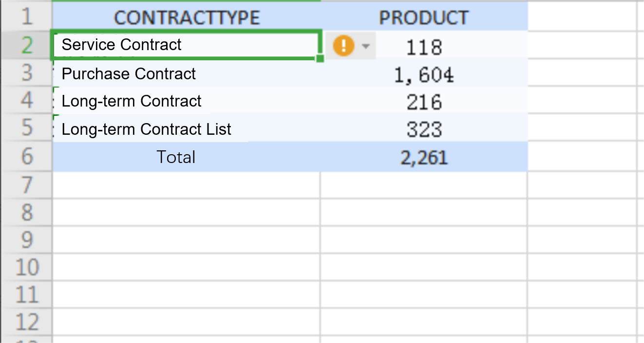This screenshot has width=644, height=343.
Task: Click the CONTRACTTYPE header cell
Action: point(187,17)
